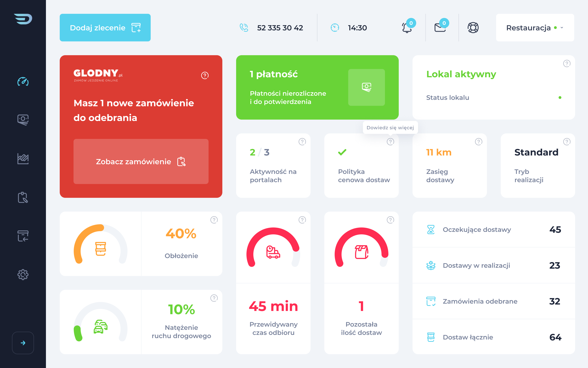Click help icon on Pozostała ilość dostaw card
Viewport: 588px width, 368px height.
390,220
